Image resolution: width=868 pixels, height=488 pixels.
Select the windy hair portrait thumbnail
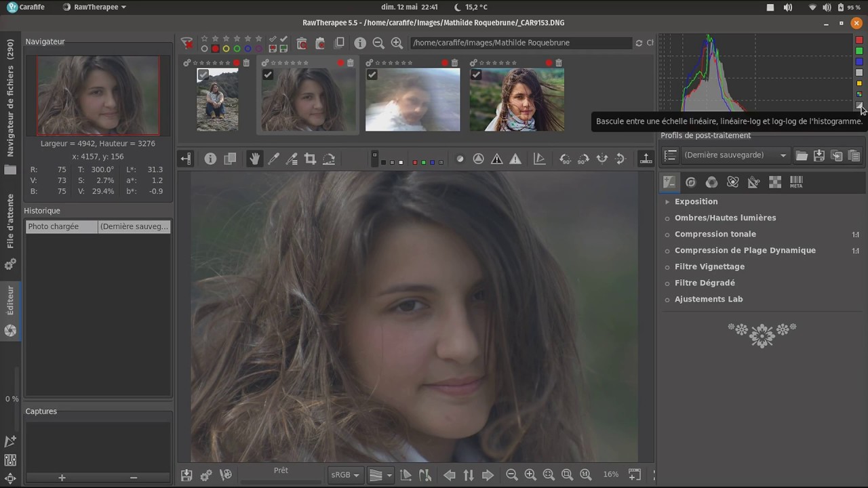[x=517, y=100]
